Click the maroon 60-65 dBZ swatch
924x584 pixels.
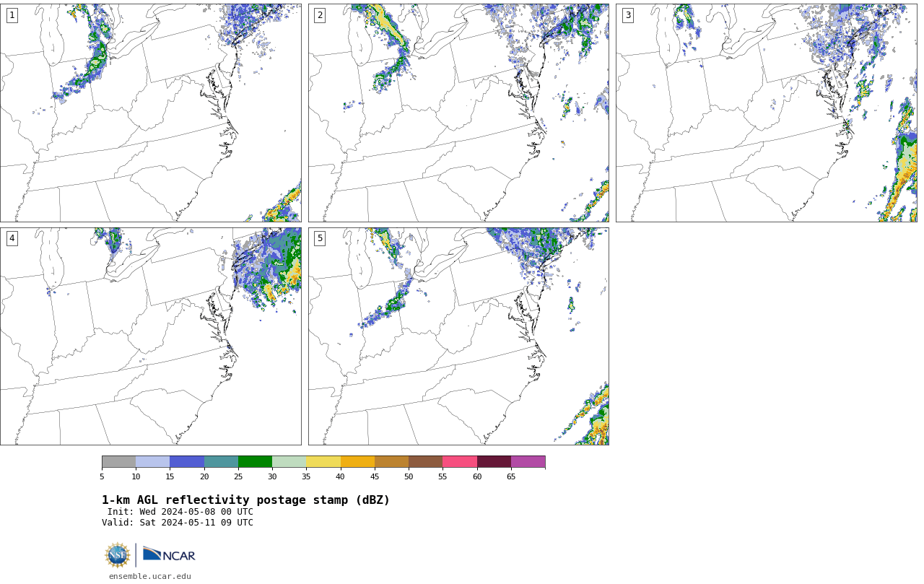(494, 462)
